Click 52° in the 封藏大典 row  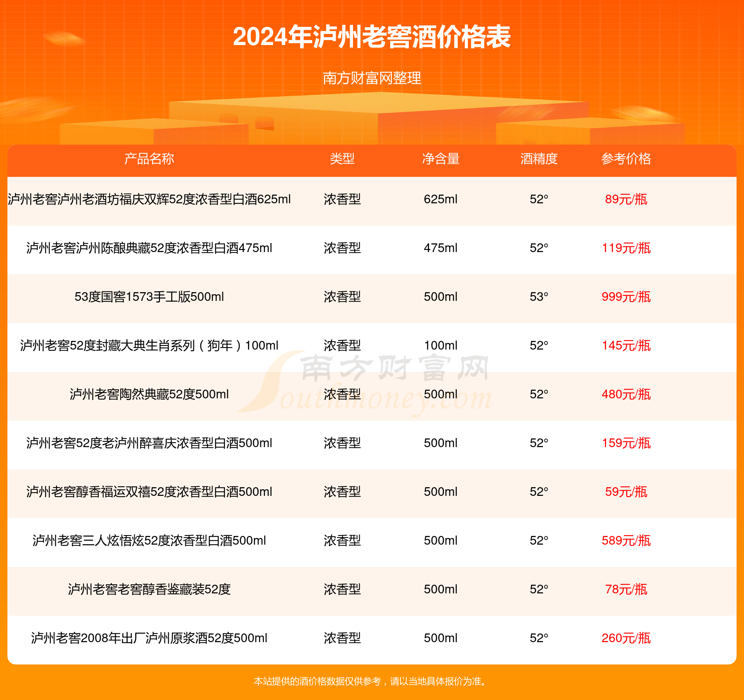click(539, 345)
